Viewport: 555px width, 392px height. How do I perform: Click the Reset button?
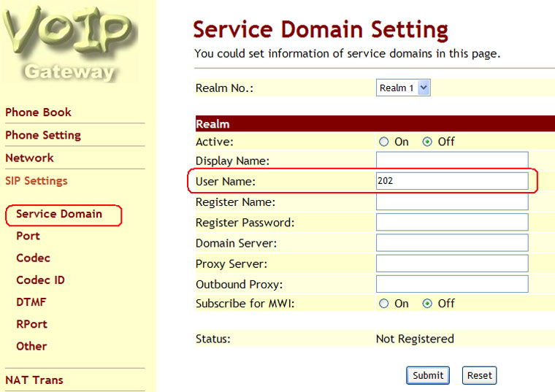click(x=479, y=375)
